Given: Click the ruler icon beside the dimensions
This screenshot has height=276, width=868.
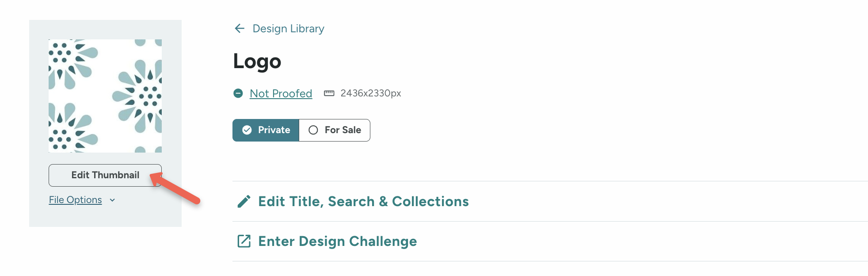Looking at the screenshot, I should pyautogui.click(x=329, y=93).
